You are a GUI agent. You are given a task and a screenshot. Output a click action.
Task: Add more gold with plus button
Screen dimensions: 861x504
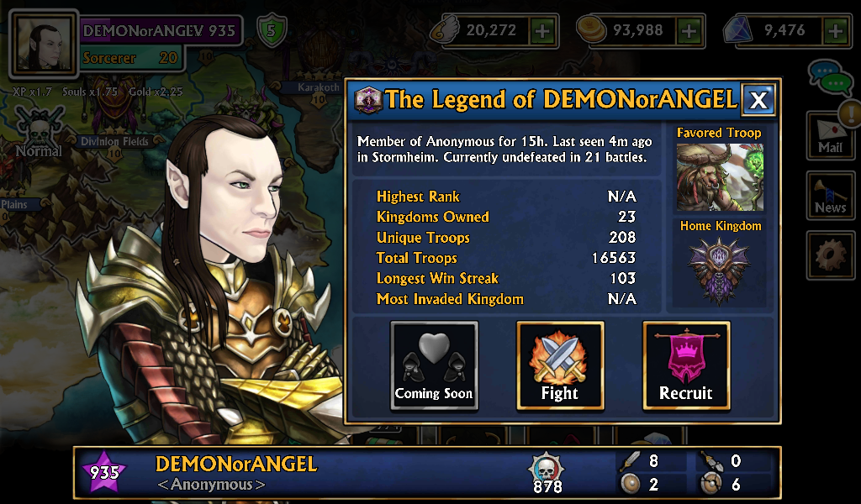(689, 31)
